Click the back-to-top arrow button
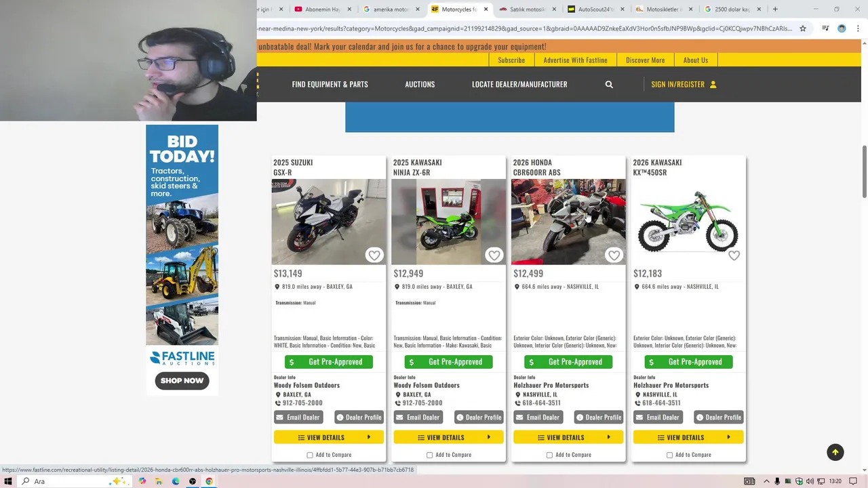The image size is (868, 488). point(835,452)
